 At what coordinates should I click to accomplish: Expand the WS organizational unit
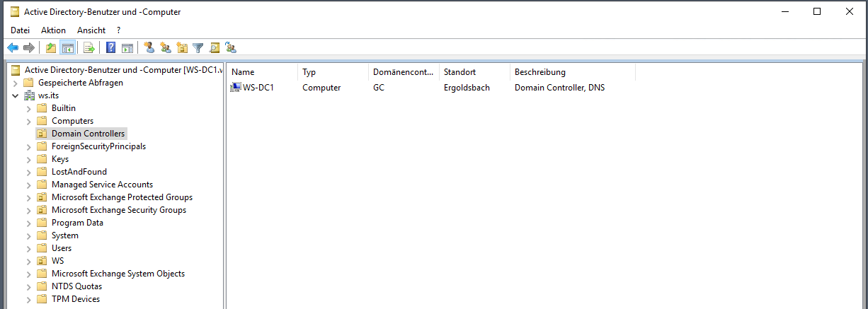[28, 261]
